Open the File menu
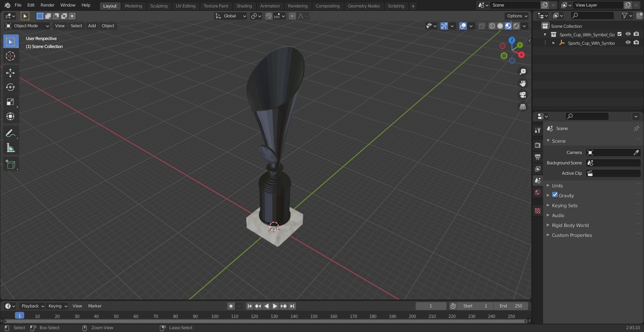The height and width of the screenshot is (332, 644). click(x=18, y=5)
